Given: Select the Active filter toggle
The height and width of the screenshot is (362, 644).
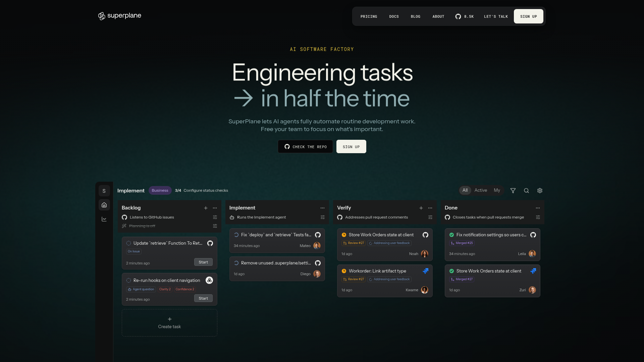Looking at the screenshot, I should (x=481, y=190).
